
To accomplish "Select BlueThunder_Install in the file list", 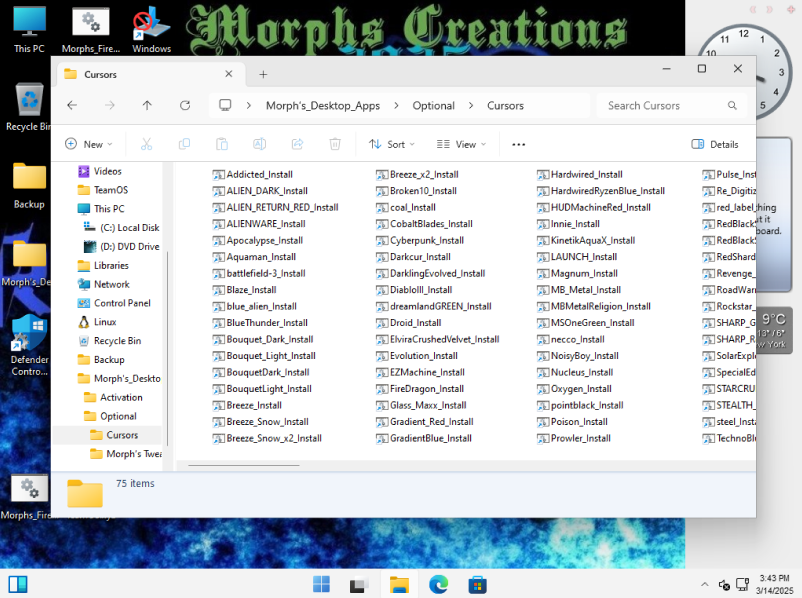I will pyautogui.click(x=260, y=323).
